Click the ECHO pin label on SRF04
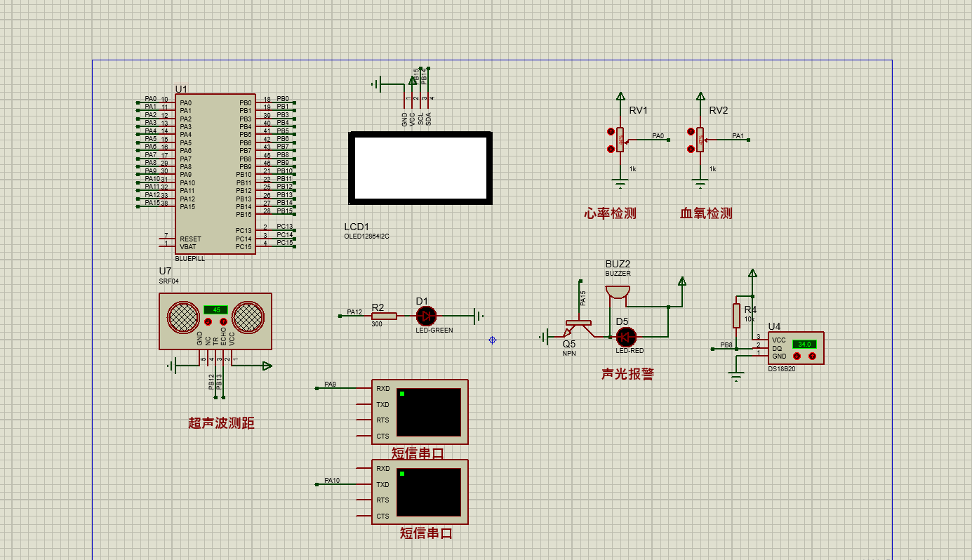The image size is (972, 560). point(224,336)
